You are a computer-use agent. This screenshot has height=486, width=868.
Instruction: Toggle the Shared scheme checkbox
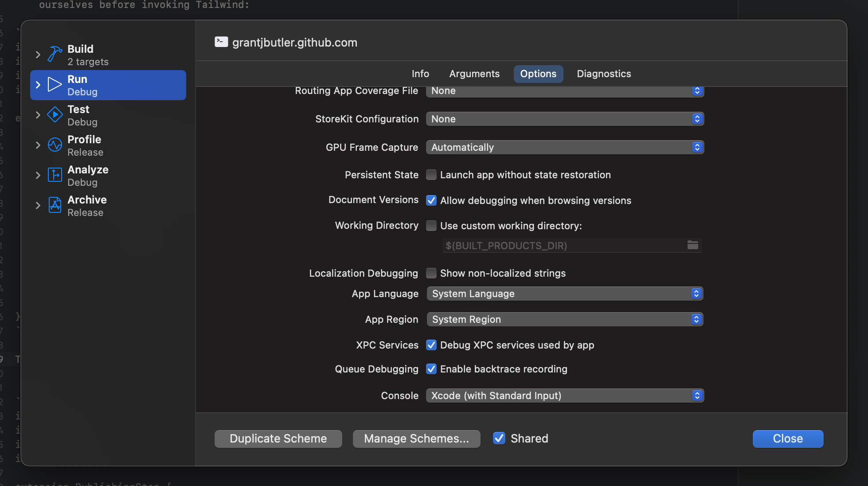pyautogui.click(x=499, y=438)
